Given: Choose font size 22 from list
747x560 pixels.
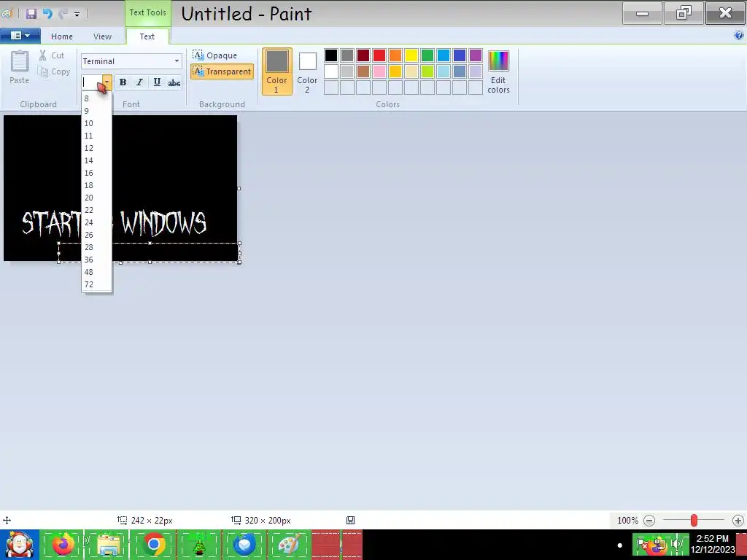Looking at the screenshot, I should coord(97,210).
